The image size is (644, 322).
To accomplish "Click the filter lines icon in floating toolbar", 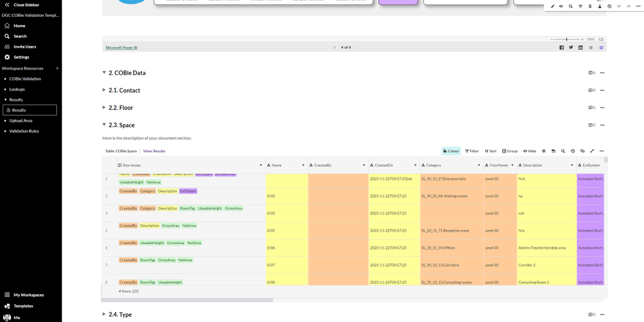I will click(580, 6).
